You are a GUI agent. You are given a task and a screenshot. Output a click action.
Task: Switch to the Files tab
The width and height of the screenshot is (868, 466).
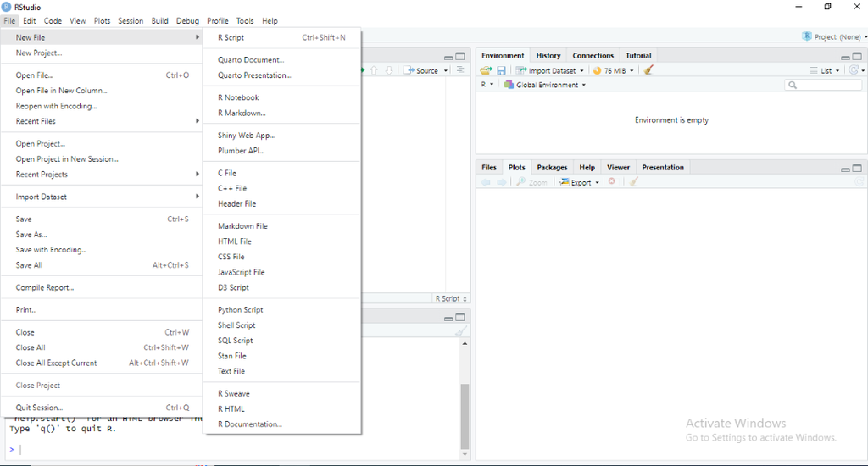point(489,167)
